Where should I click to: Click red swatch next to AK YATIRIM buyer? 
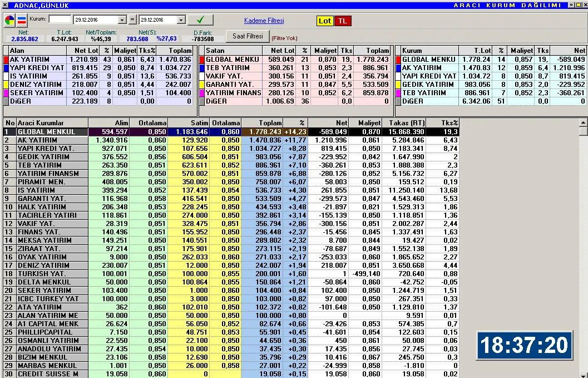tap(6, 60)
